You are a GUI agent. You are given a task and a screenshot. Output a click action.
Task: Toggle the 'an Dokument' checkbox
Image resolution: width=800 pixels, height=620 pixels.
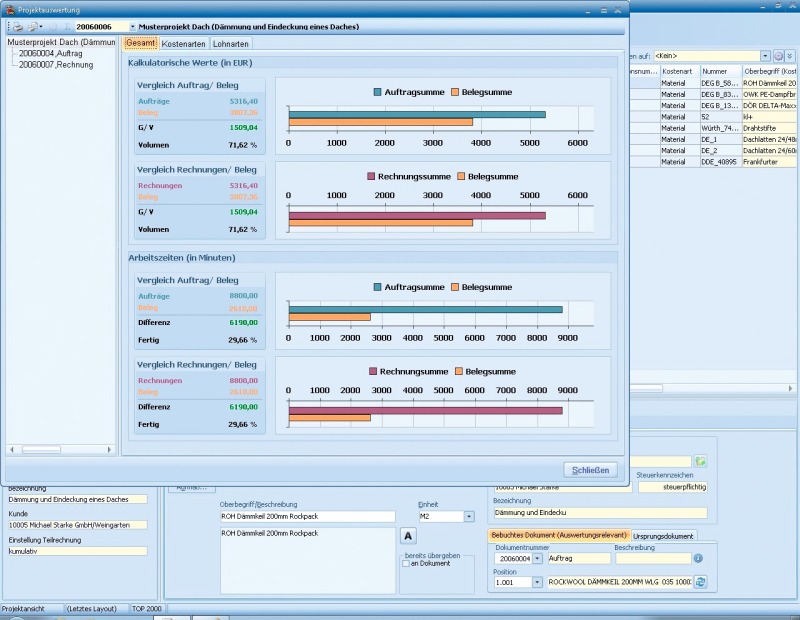tap(406, 564)
